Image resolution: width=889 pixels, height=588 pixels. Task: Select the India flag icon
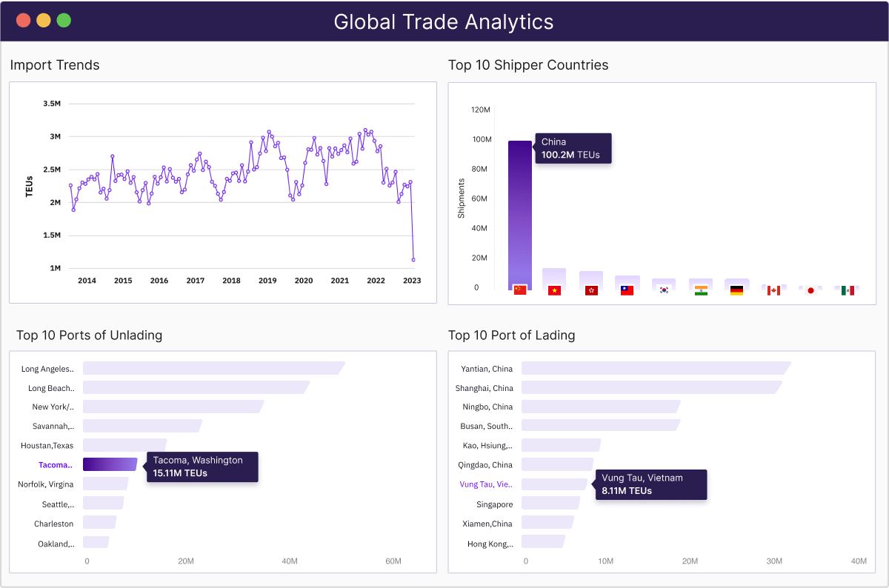700,290
